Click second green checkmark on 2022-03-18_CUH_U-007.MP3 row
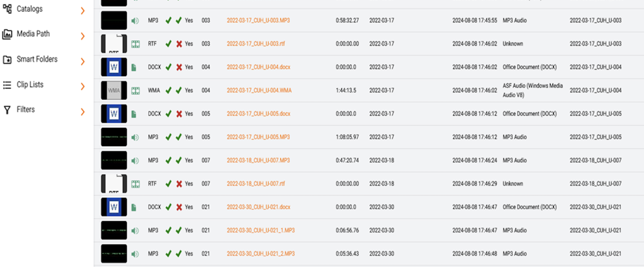The height and width of the screenshot is (267, 644). tap(179, 160)
